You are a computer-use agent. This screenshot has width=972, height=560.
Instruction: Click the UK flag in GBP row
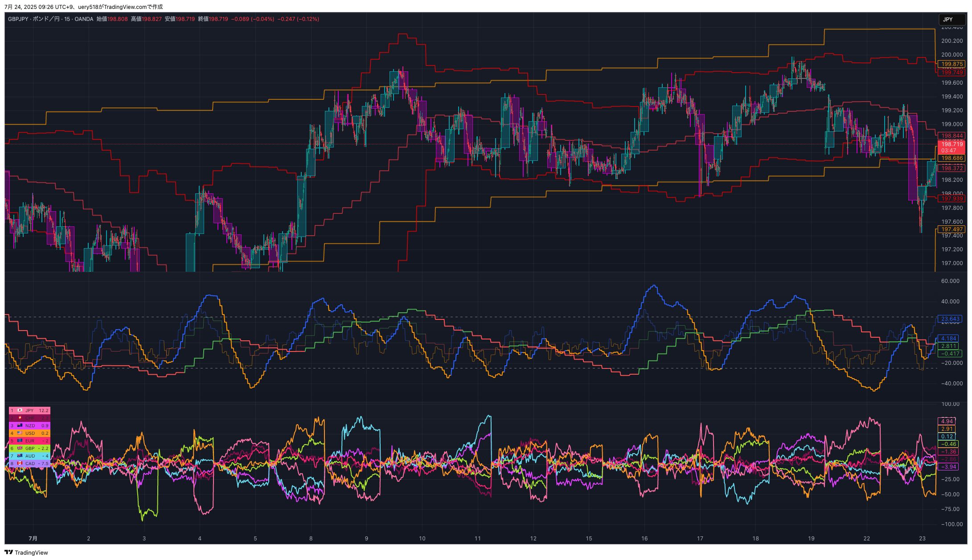tap(20, 448)
